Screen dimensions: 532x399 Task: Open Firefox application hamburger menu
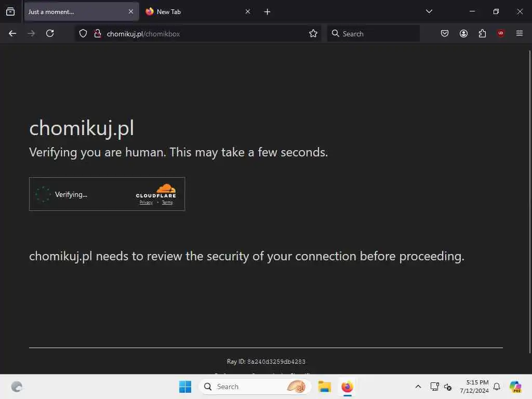point(520,33)
